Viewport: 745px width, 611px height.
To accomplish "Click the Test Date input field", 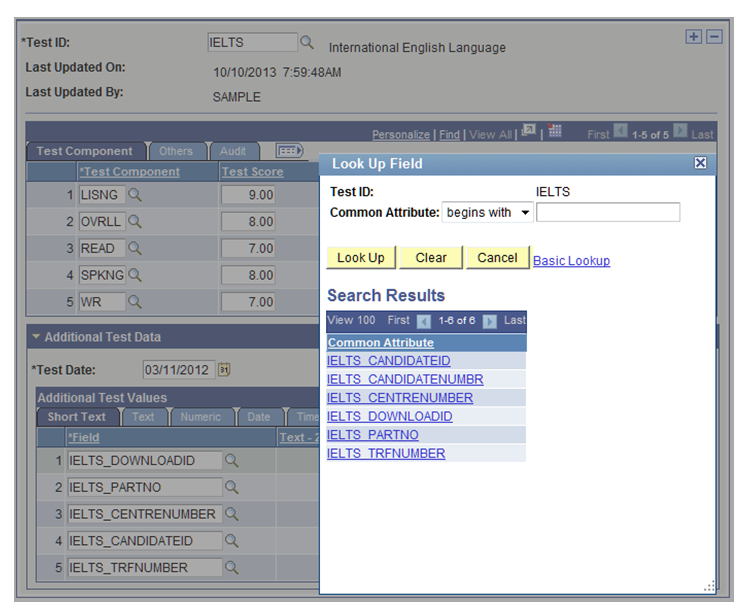I will pyautogui.click(x=179, y=370).
